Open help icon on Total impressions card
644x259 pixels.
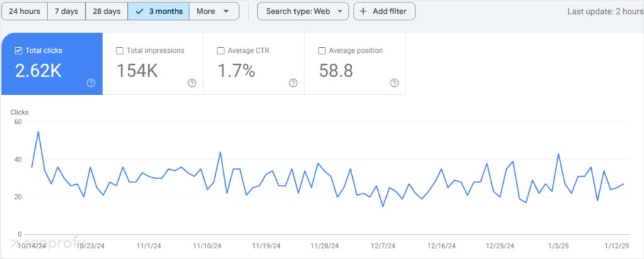click(192, 83)
